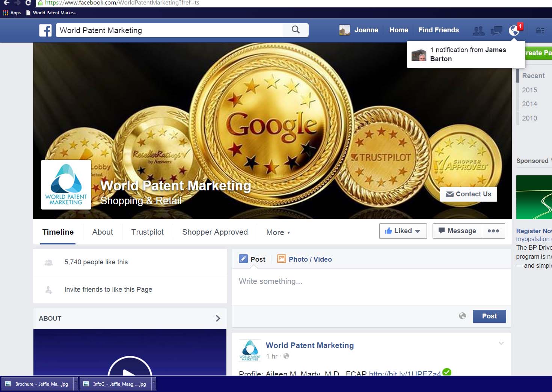The image size is (552, 392).
Task: Open the Shopper Approved tab
Action: (x=215, y=232)
